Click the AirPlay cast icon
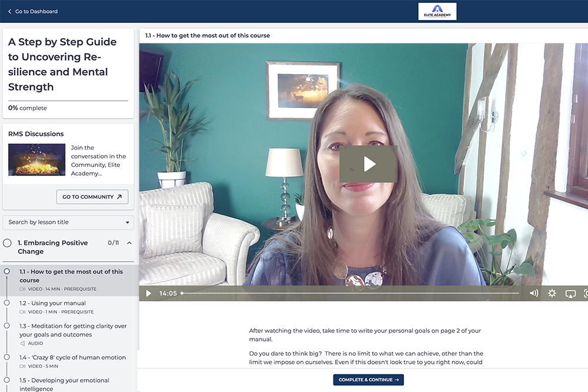This screenshot has height=392, width=588. [570, 293]
